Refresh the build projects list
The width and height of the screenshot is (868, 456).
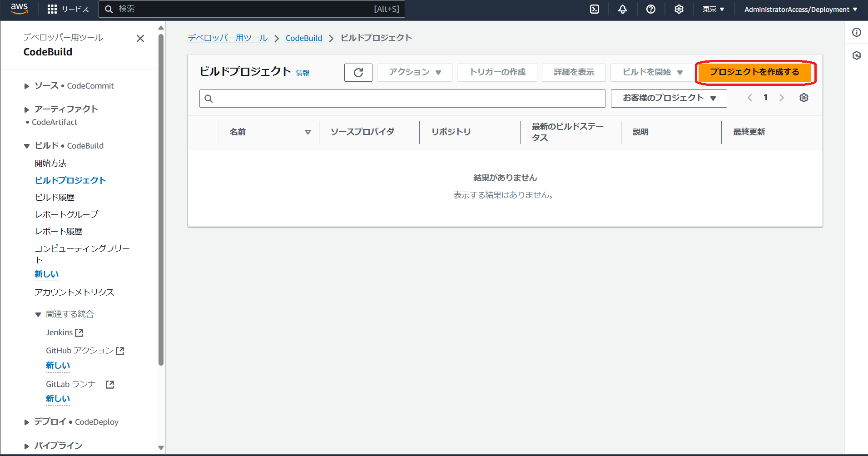coord(358,72)
